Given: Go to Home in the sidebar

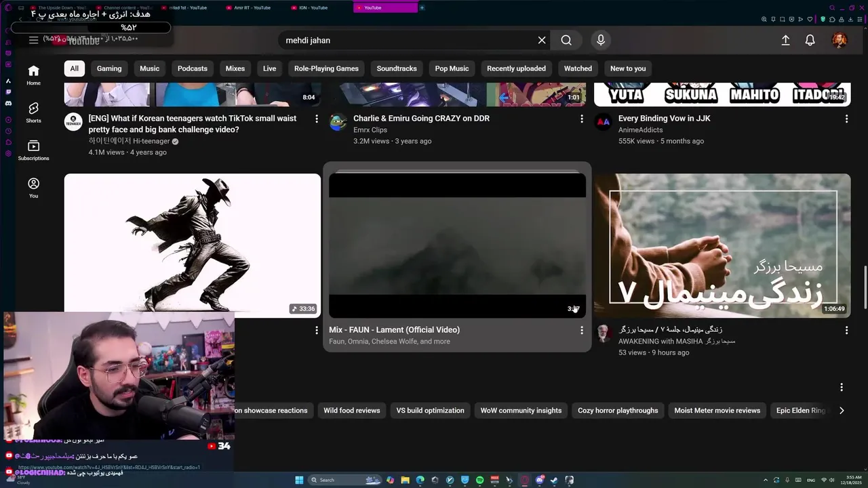Looking at the screenshot, I should (33, 75).
